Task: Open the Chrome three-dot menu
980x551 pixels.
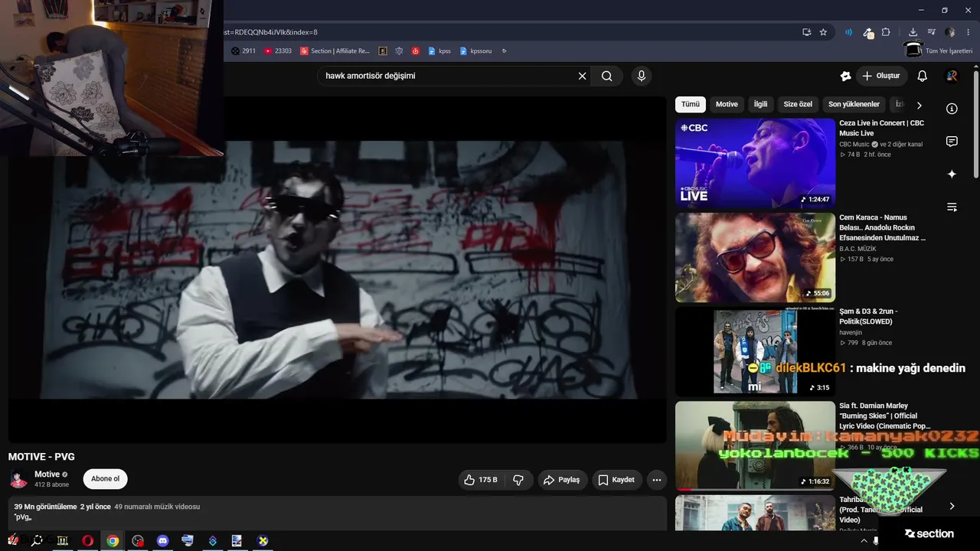Action: pyautogui.click(x=969, y=32)
